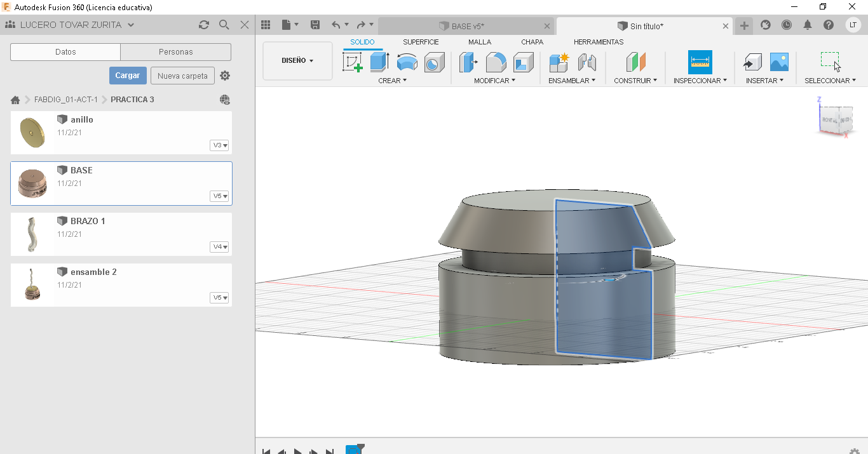Select the Revolve tool icon
This screenshot has height=454, width=868.
click(x=407, y=62)
